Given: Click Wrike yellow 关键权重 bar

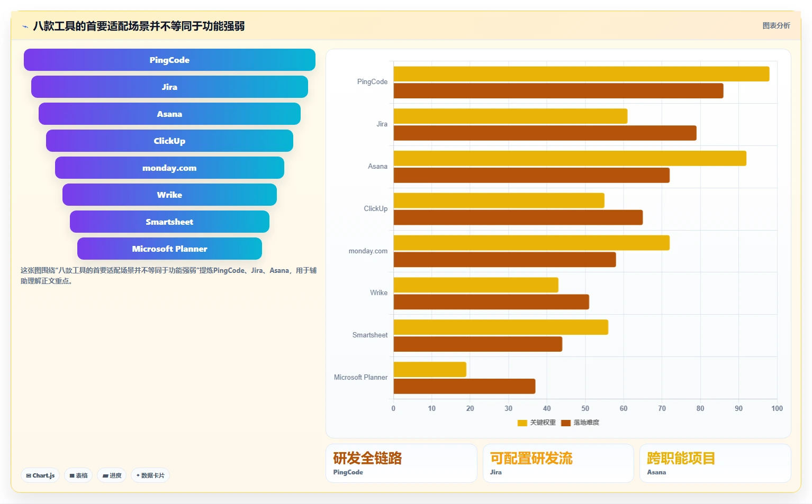Looking at the screenshot, I should tap(476, 285).
